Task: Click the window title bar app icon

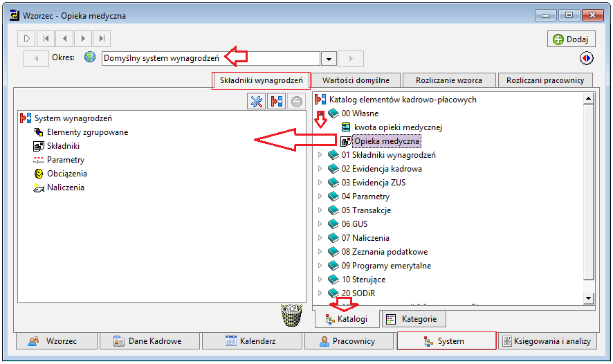Action: tap(15, 16)
